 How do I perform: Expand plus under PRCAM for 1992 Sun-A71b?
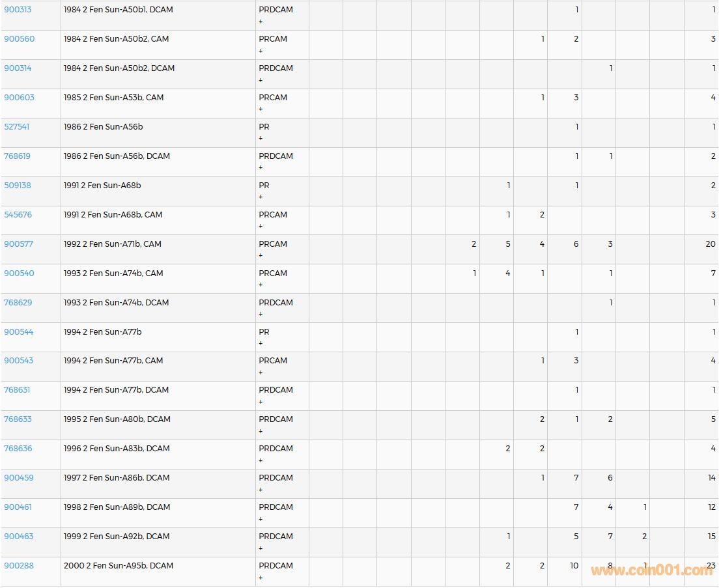[x=261, y=256]
